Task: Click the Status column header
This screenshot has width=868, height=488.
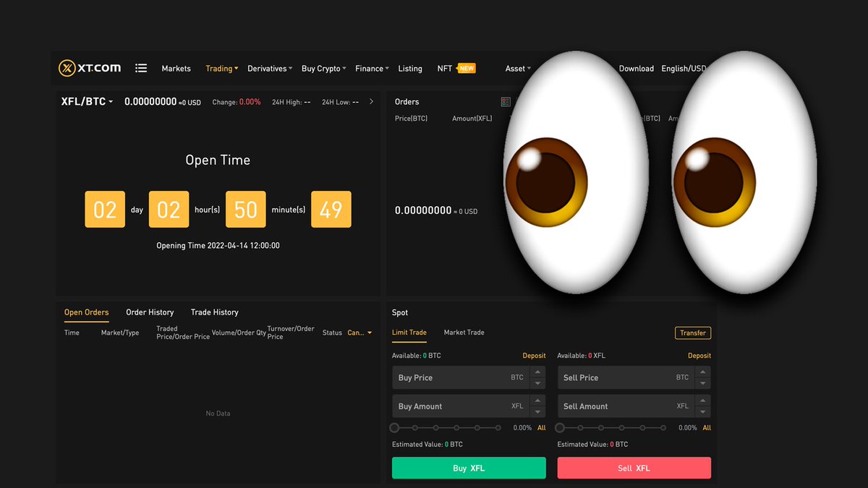Action: click(x=332, y=333)
